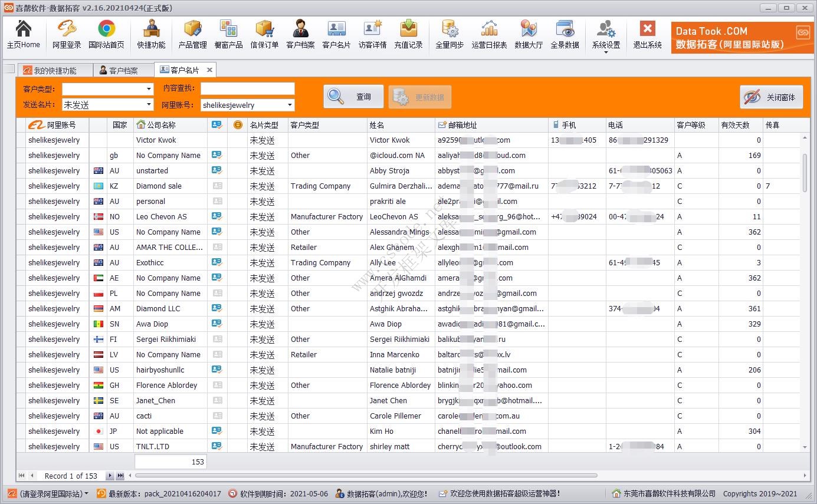Viewport: 817px width, 504px height.
Task: Open 橱窗产品 toolbar icon
Action: click(x=228, y=35)
